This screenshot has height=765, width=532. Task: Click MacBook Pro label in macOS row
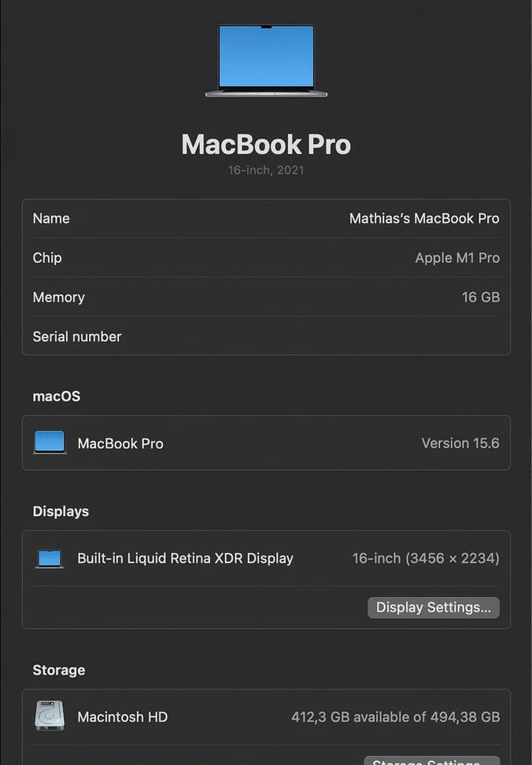point(120,443)
